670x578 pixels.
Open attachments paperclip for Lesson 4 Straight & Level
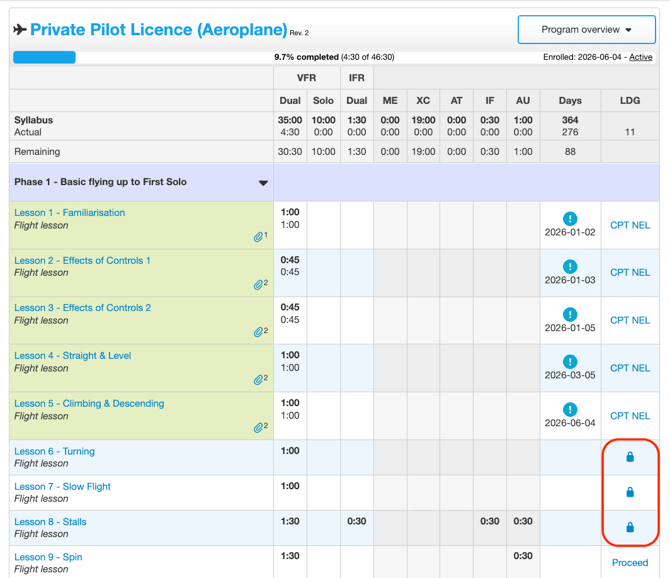pyautogui.click(x=260, y=379)
